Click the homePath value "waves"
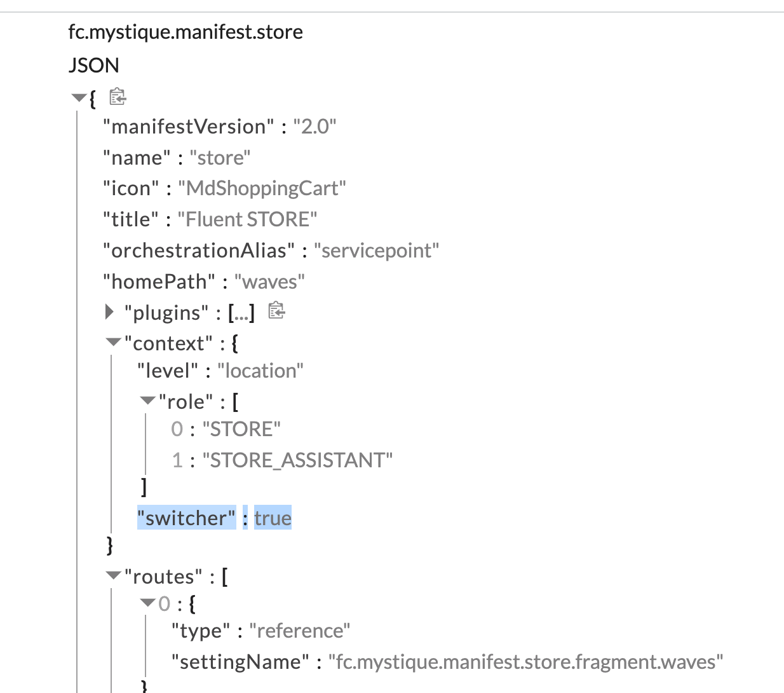The image size is (784, 693). (269, 281)
